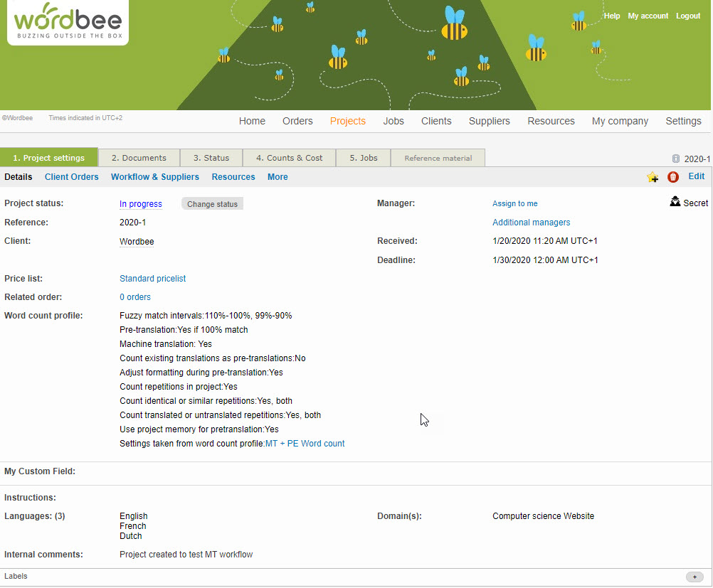Open the Counts & Cost tab
Viewport: 713px width, 588px height.
coord(289,158)
